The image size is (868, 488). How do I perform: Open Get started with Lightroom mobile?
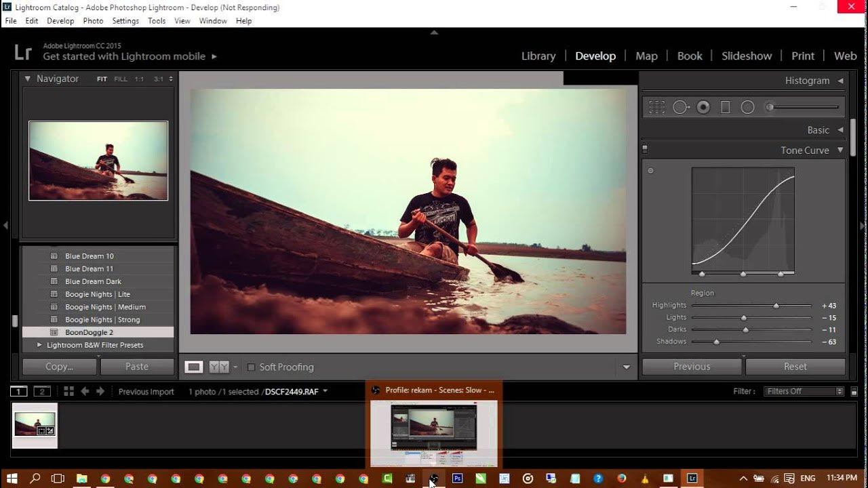tap(130, 57)
